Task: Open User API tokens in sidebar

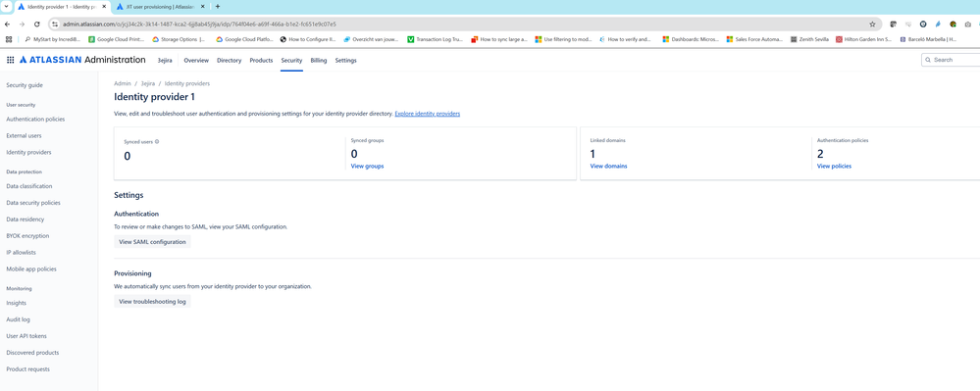Action: coord(26,336)
